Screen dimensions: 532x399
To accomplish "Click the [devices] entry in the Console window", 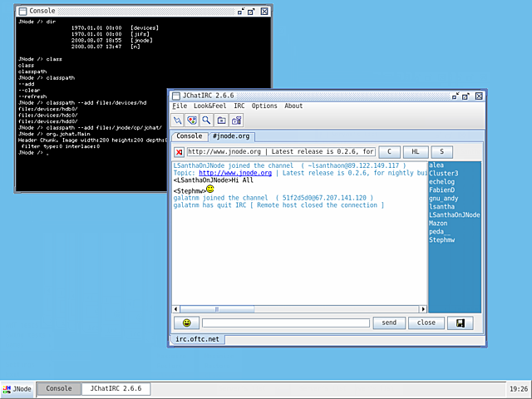I will (145, 27).
